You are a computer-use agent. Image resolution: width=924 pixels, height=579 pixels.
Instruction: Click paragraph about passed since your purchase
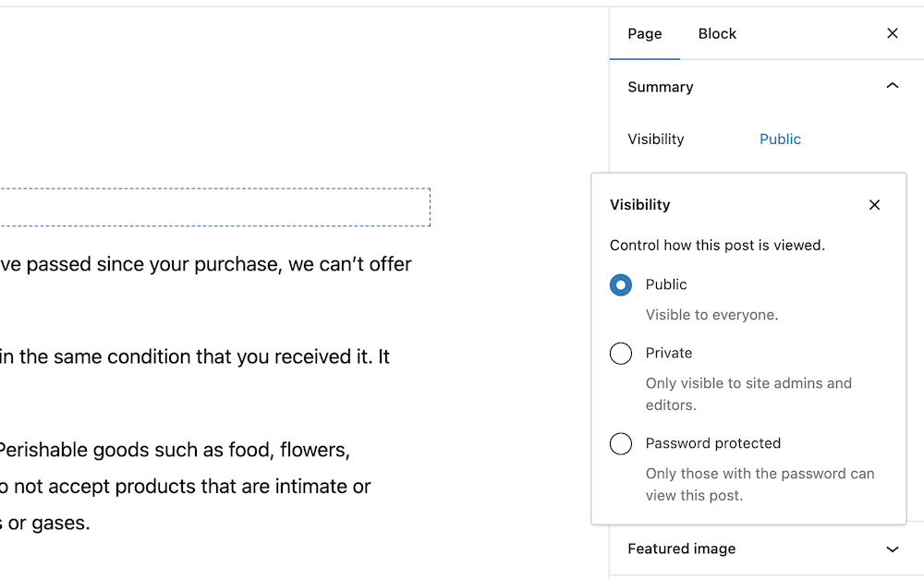click(x=206, y=264)
